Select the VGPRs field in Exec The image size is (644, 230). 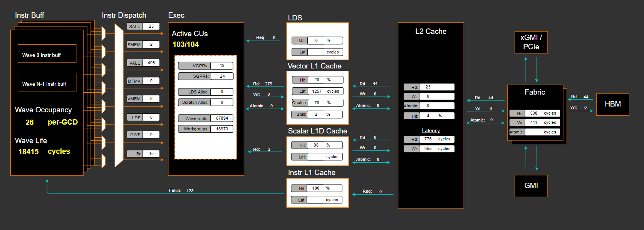222,66
